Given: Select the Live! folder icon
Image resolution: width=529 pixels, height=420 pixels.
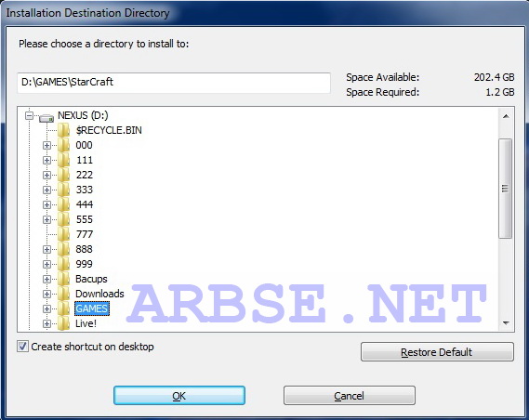Looking at the screenshot, I should tap(64, 323).
